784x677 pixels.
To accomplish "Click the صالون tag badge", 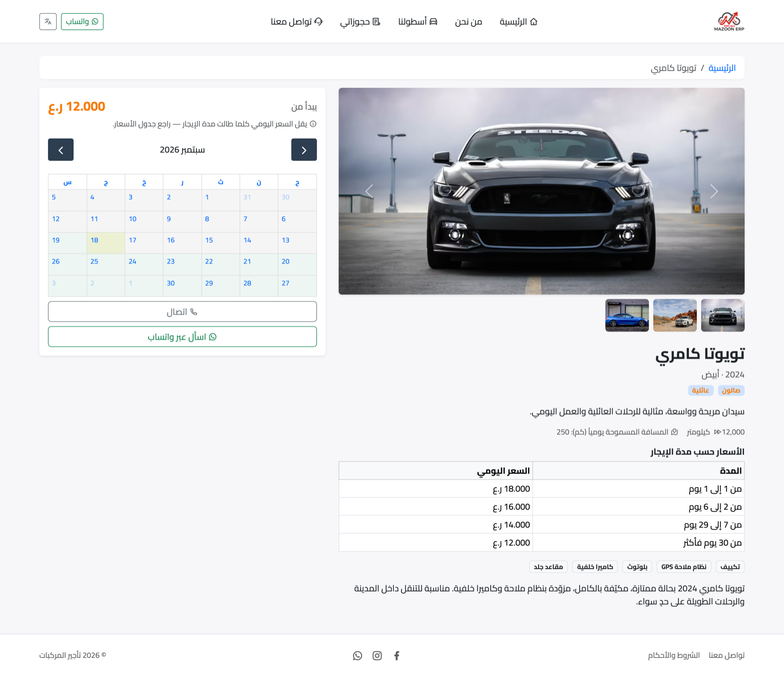I will tap(731, 390).
